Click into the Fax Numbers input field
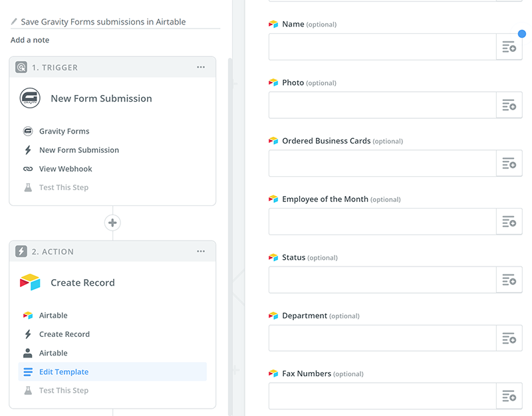 point(382,396)
